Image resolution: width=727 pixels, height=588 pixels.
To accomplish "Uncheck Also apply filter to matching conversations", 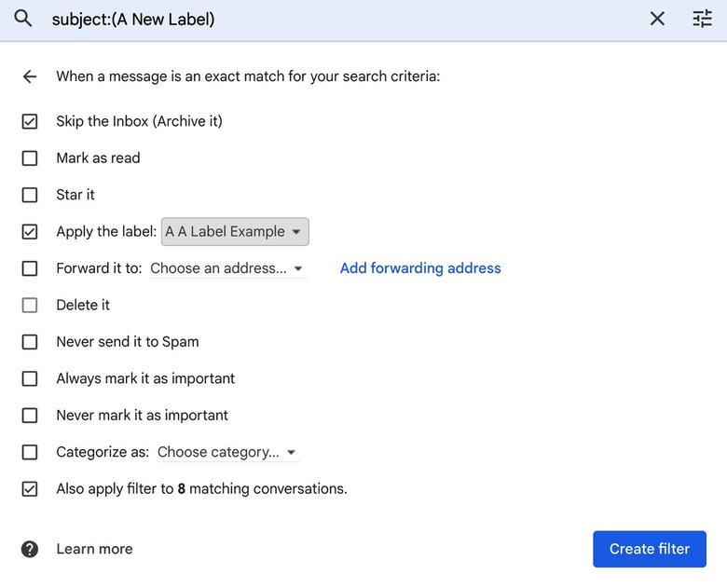I will point(30,489).
